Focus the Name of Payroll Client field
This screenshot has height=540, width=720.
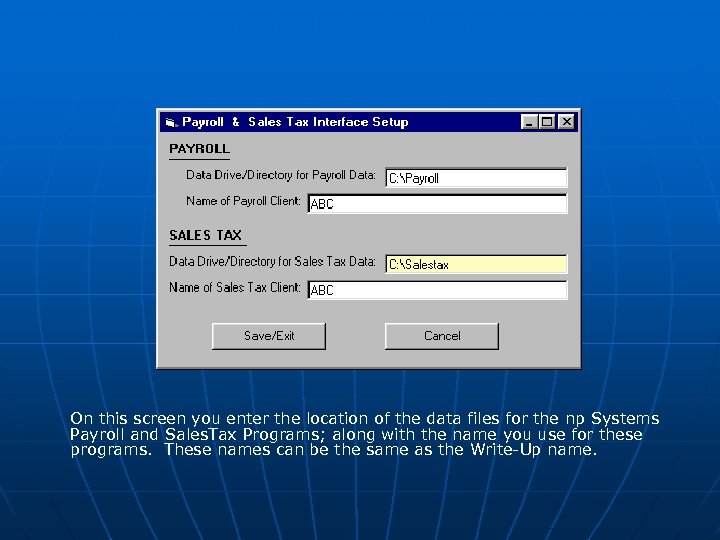[x=437, y=204]
